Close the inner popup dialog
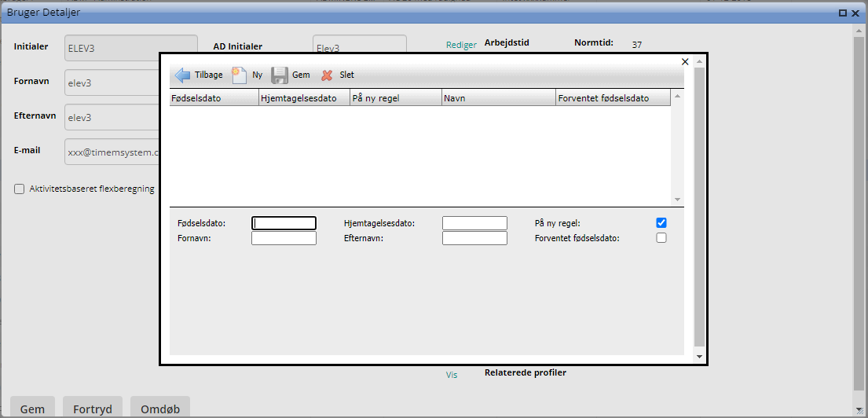 point(685,61)
